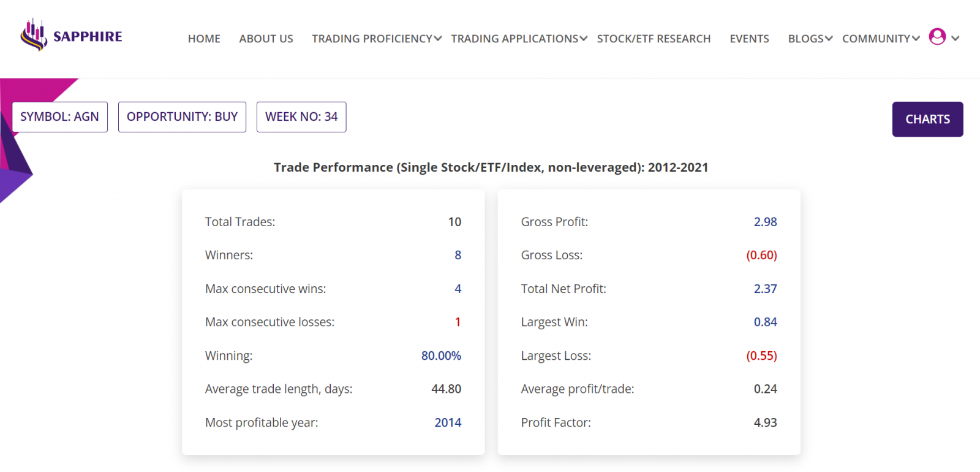Select the Largest Loss value (0.55)
This screenshot has height=472, width=980.
pyautogui.click(x=761, y=356)
